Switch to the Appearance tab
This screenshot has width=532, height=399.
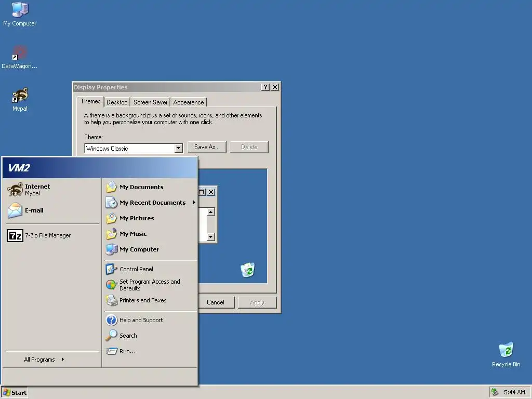tap(188, 102)
